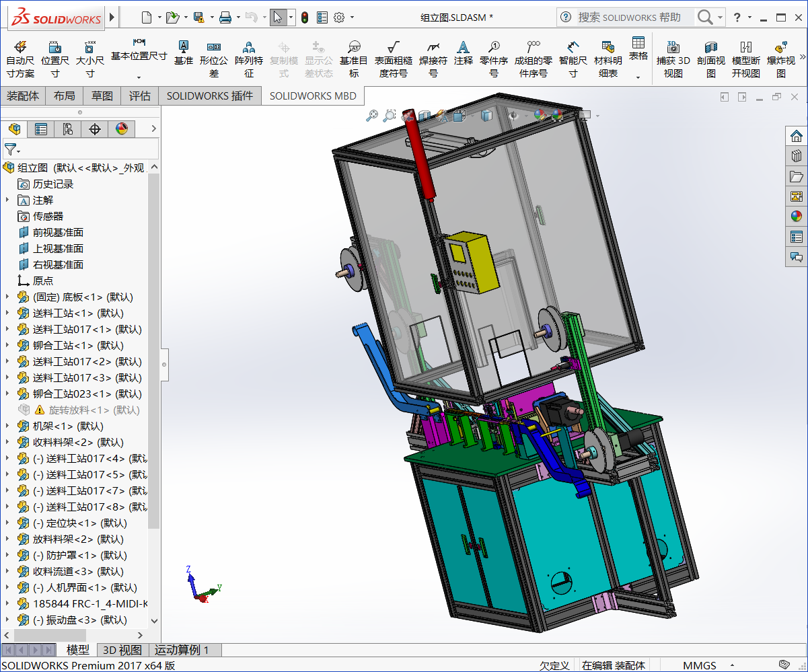Viewport: 808px width, 672px height.
Task: Click the Open file icon
Action: coord(172,17)
